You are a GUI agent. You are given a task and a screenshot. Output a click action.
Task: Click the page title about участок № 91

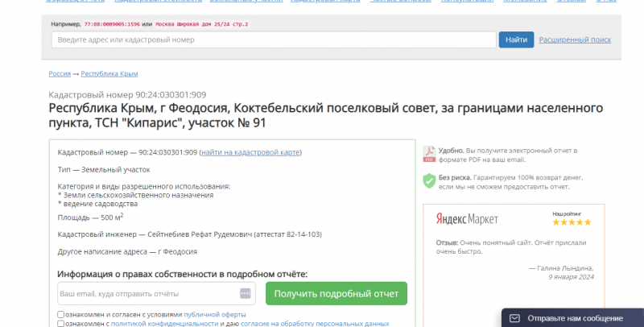326,115
